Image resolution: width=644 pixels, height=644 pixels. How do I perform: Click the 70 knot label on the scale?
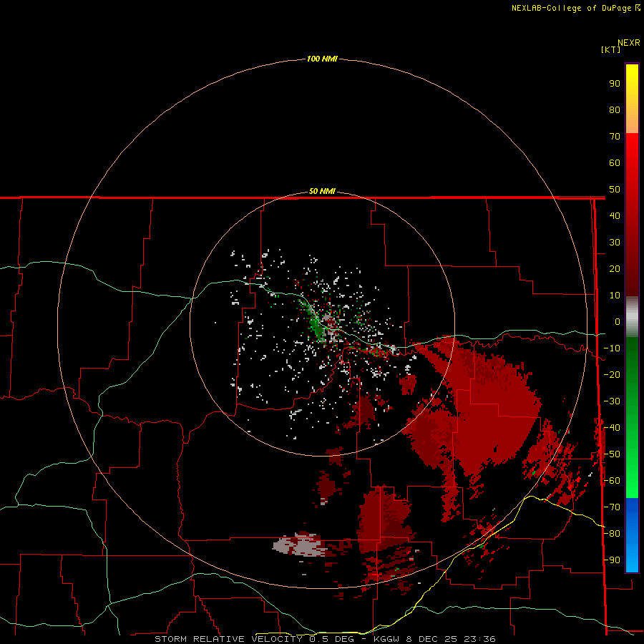point(615,137)
